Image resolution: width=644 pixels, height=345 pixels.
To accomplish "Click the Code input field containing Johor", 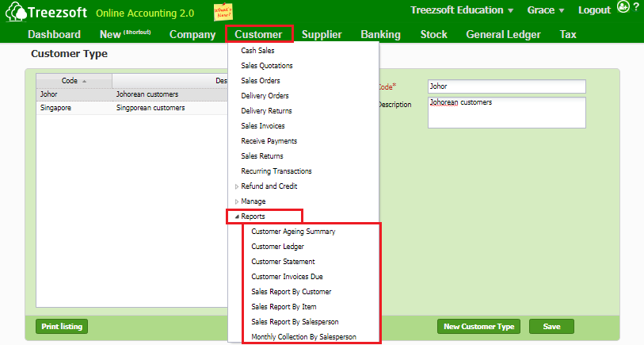I will tap(507, 86).
